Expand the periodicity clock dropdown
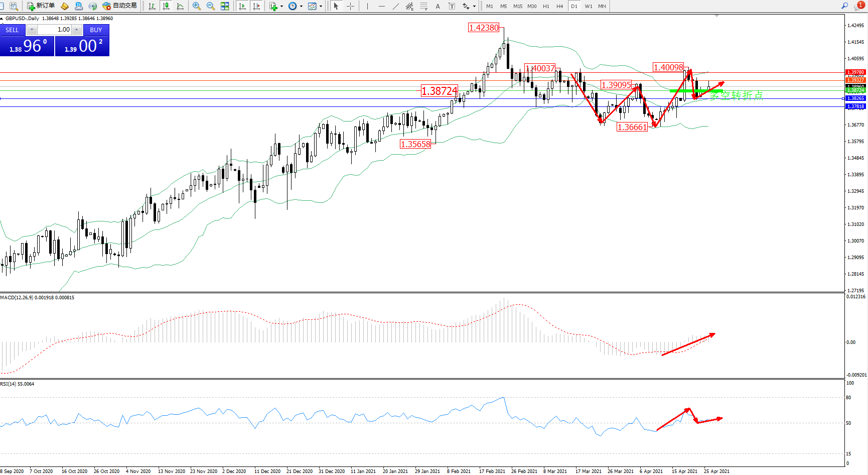The height and width of the screenshot is (475, 868). (x=301, y=7)
